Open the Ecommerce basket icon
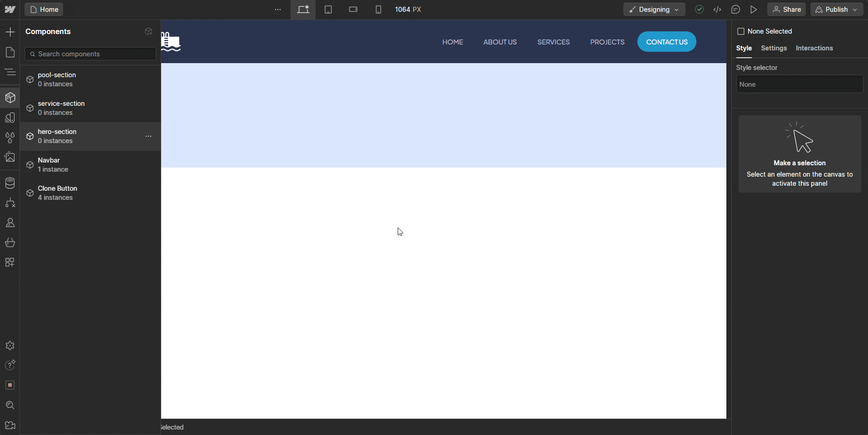Image resolution: width=868 pixels, height=435 pixels. click(10, 242)
